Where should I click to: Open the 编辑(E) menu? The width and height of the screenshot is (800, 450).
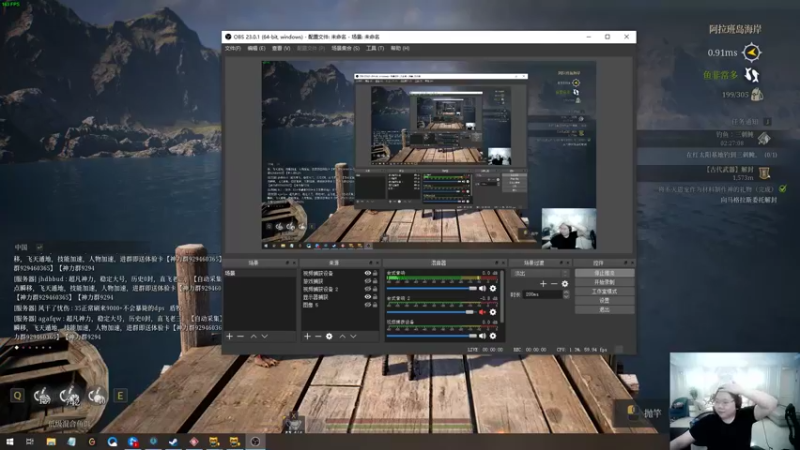(256, 48)
